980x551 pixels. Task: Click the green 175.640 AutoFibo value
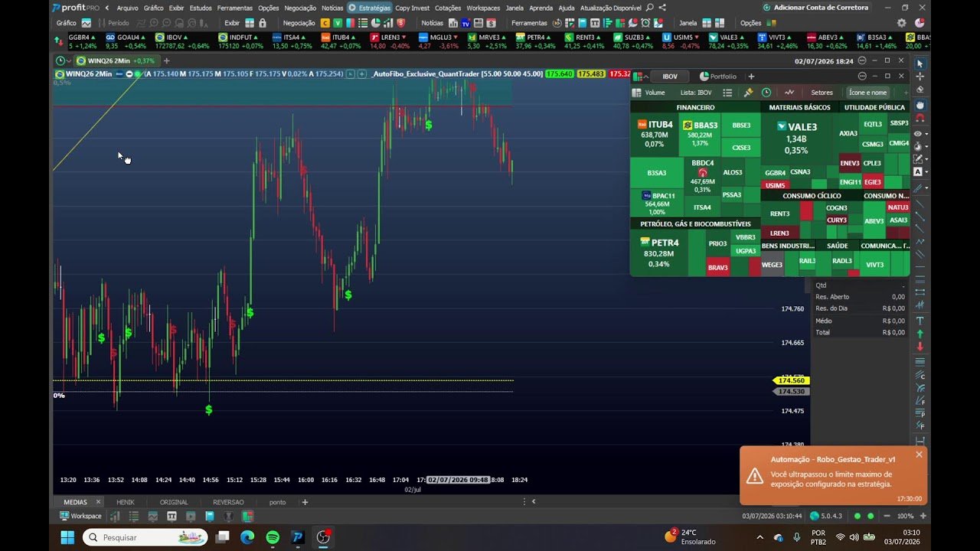tap(560, 73)
